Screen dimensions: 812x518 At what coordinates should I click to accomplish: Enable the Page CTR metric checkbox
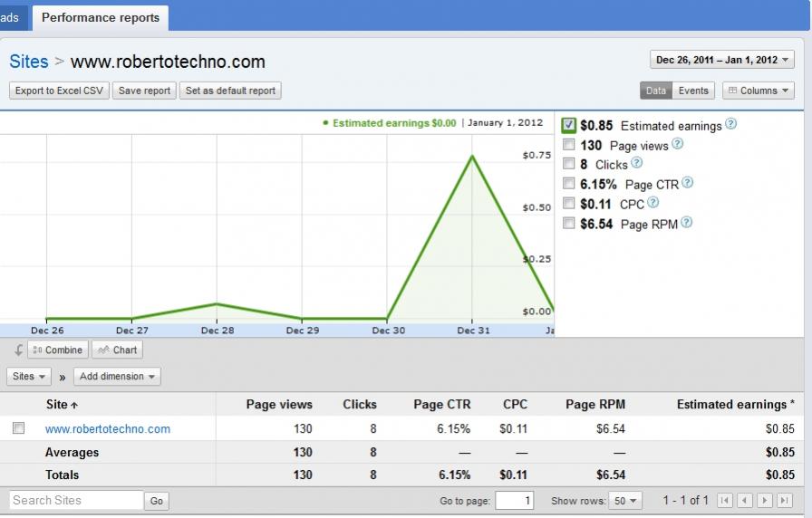tap(568, 183)
